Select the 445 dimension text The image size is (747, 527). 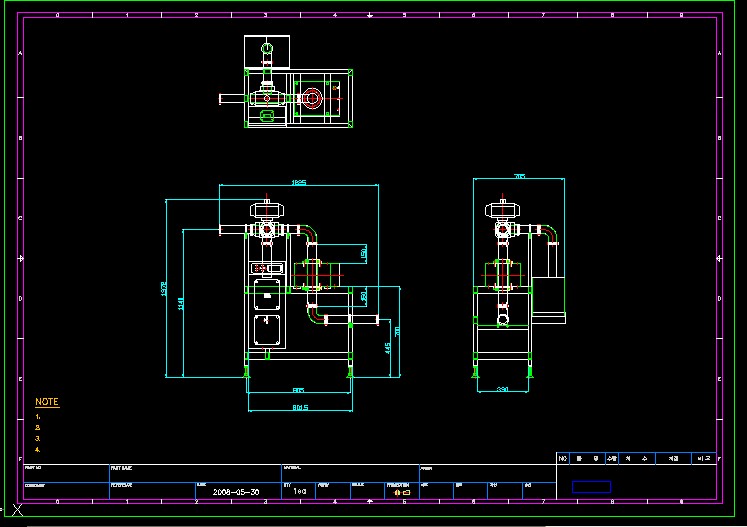click(388, 348)
